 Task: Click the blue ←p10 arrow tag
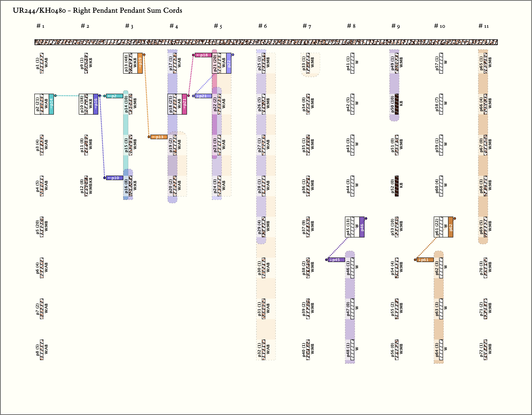(x=114, y=178)
